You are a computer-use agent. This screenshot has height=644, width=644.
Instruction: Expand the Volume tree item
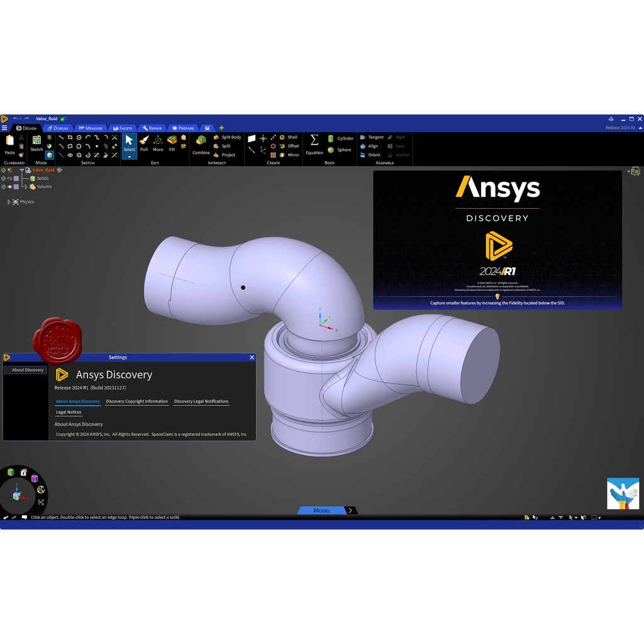(x=26, y=187)
